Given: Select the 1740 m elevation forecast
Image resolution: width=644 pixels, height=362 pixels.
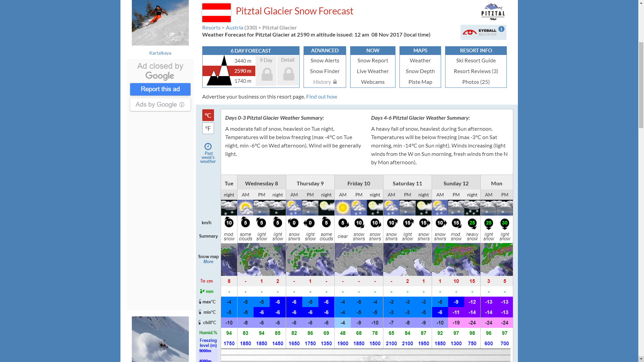Looking at the screenshot, I should click(x=243, y=81).
